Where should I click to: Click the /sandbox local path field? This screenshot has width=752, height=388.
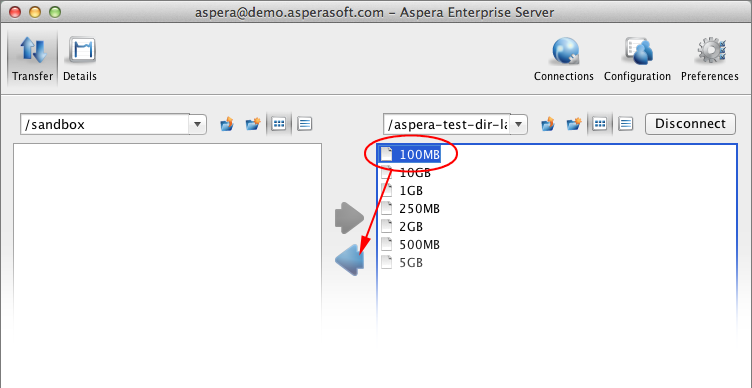click(x=105, y=125)
